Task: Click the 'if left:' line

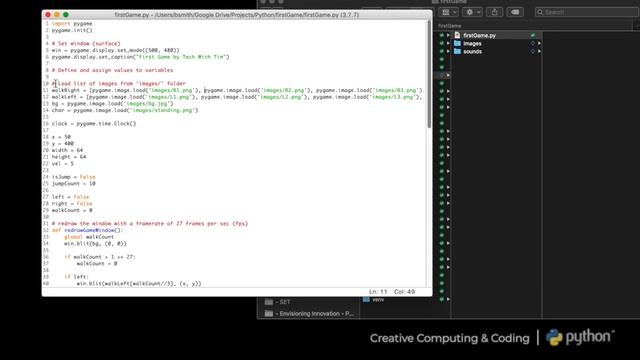Action: click(76, 277)
